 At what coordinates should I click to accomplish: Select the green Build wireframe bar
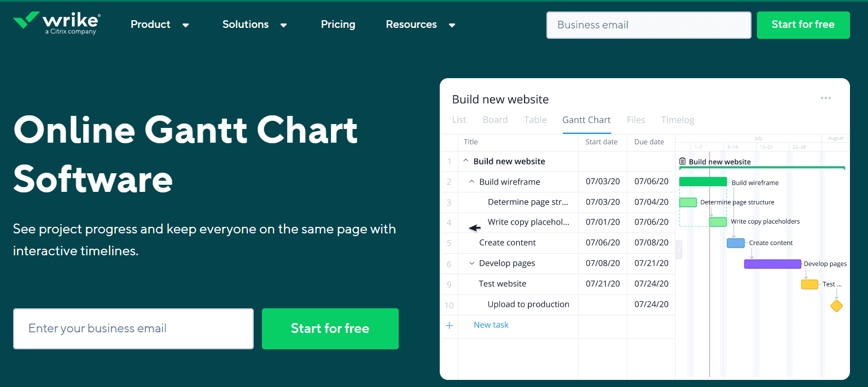(703, 182)
